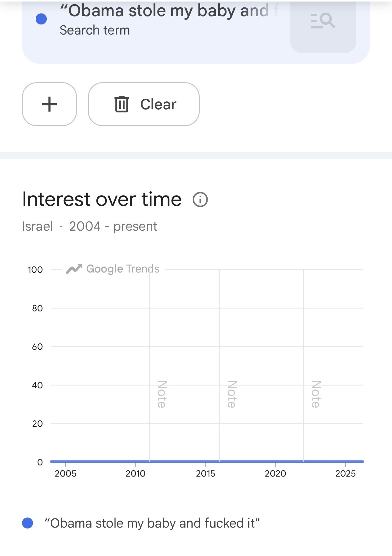
Task: Open the search explore icon in term chip
Action: coord(323,21)
